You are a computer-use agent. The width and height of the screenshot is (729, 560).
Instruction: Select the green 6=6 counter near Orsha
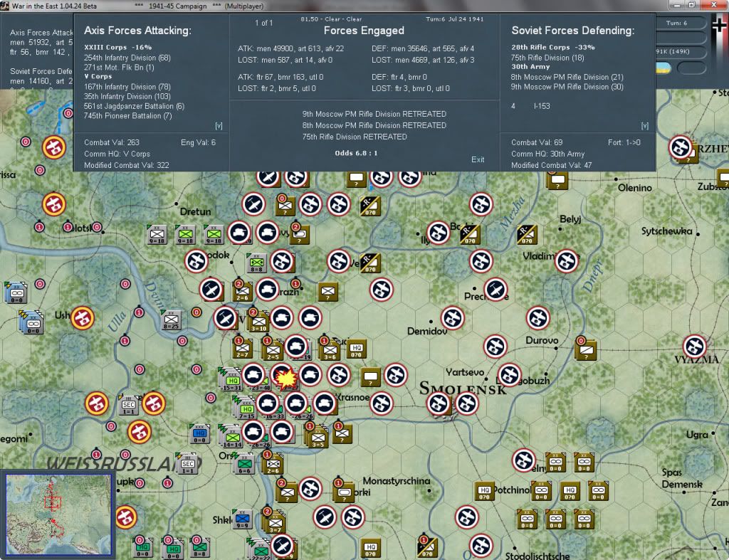point(245,464)
